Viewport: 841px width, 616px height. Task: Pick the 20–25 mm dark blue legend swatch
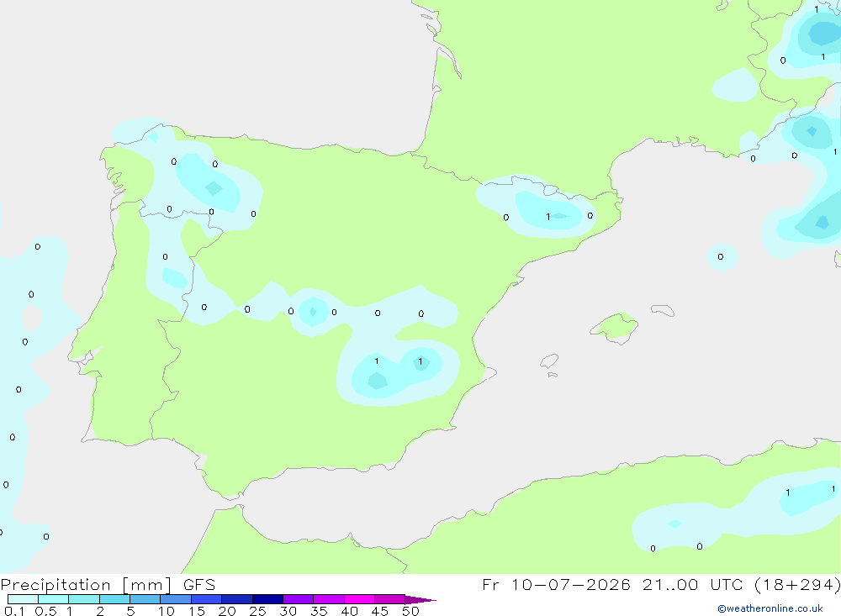(x=236, y=599)
